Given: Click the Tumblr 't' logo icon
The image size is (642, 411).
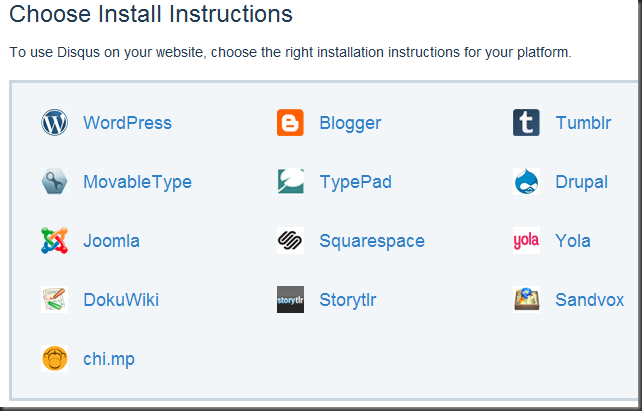Looking at the screenshot, I should 526,122.
